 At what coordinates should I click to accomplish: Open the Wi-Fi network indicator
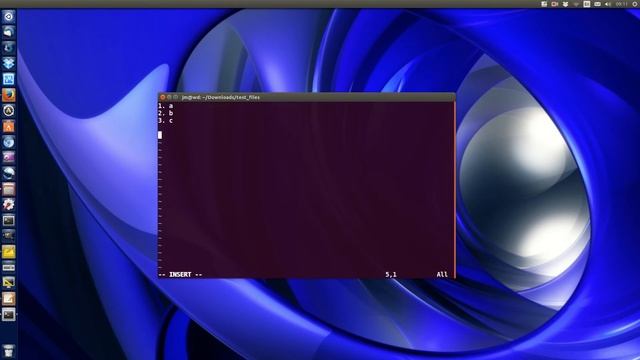click(x=576, y=4)
